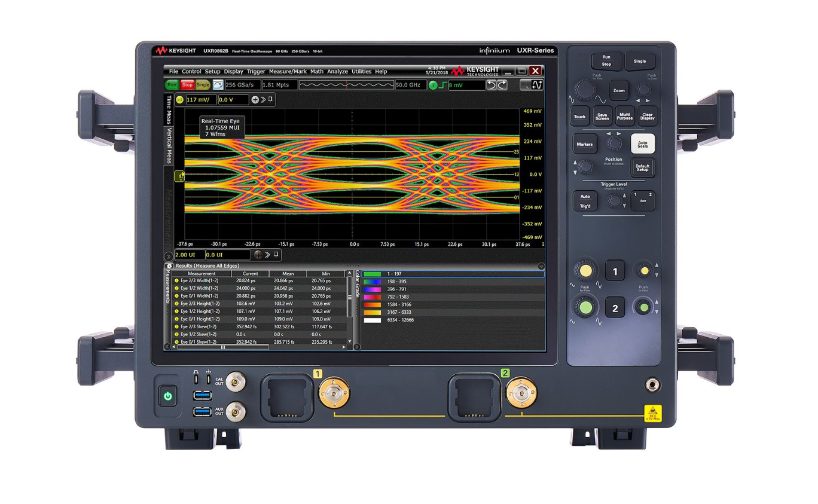Click the Redo arrow icon in the toolbar

[x=502, y=84]
